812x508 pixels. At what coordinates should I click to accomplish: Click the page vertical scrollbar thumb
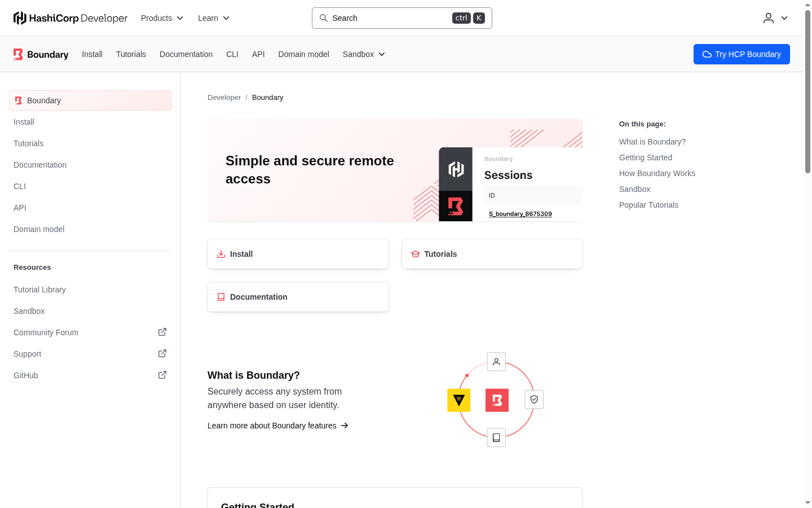(x=807, y=91)
